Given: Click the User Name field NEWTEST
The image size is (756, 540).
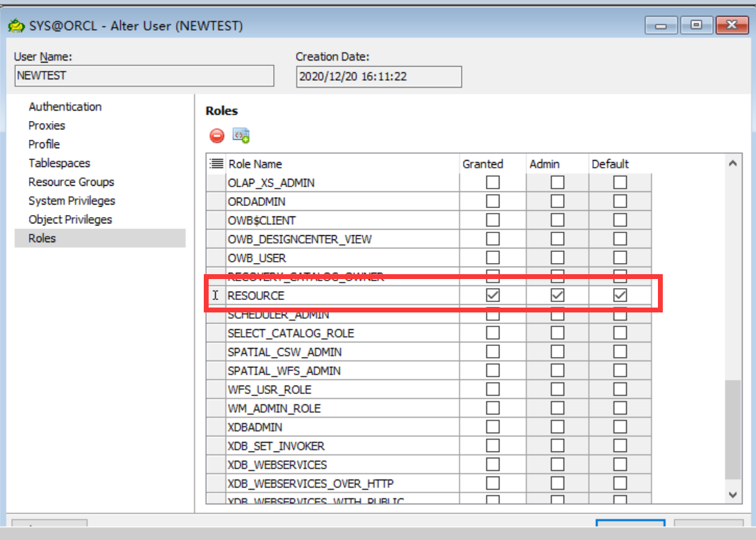Looking at the screenshot, I should pyautogui.click(x=144, y=76).
